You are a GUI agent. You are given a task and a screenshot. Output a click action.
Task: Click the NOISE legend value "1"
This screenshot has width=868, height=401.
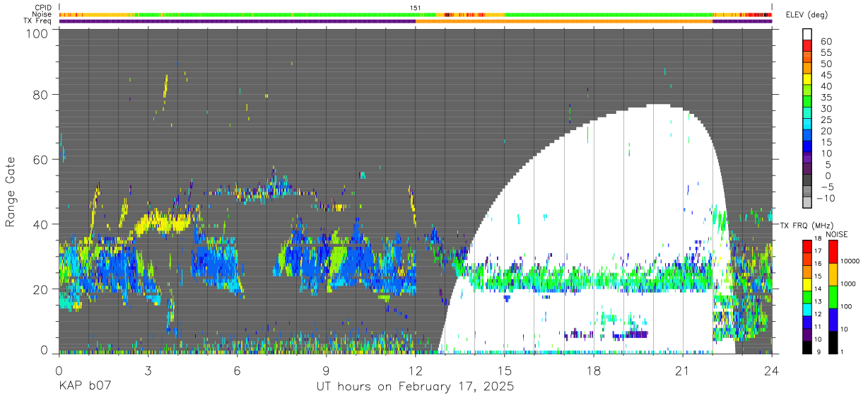pyautogui.click(x=843, y=352)
